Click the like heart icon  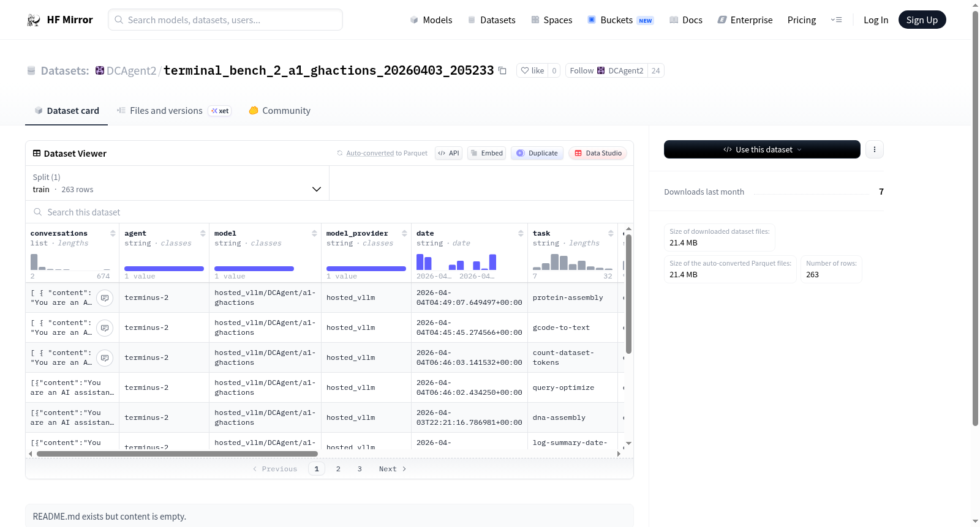point(525,70)
